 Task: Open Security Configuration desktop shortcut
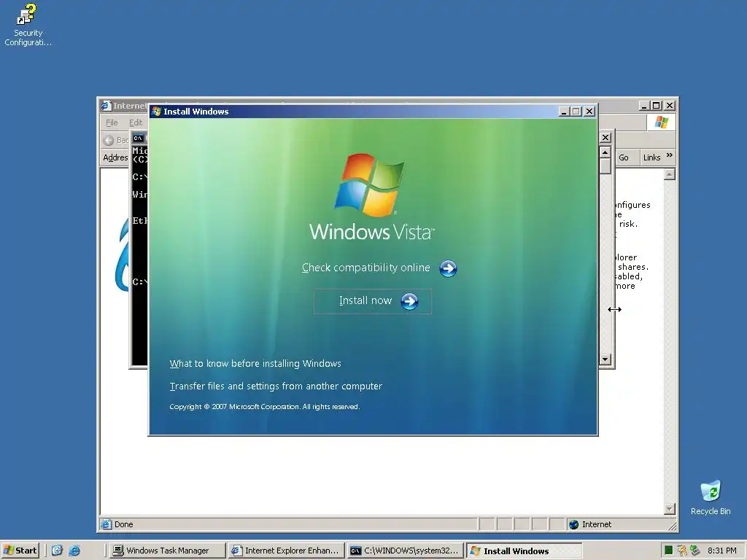pos(27,25)
